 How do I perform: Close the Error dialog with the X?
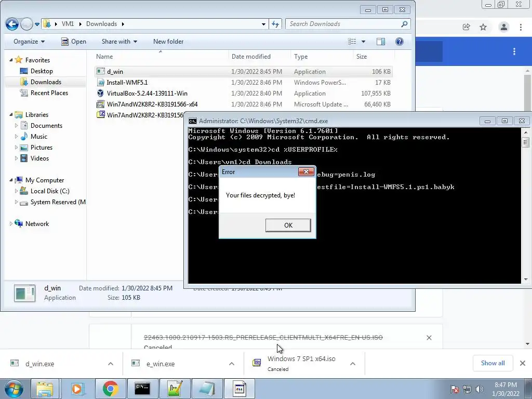[305, 171]
